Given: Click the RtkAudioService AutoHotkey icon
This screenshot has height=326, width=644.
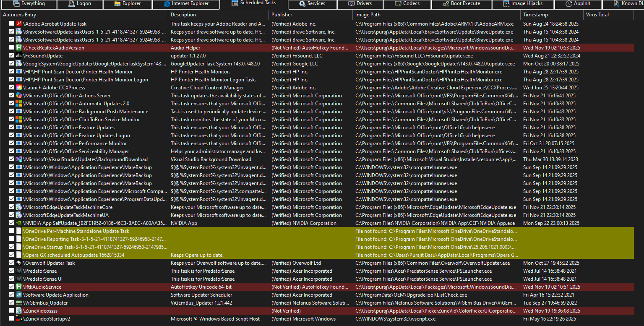Looking at the screenshot, I should click(x=19, y=287).
